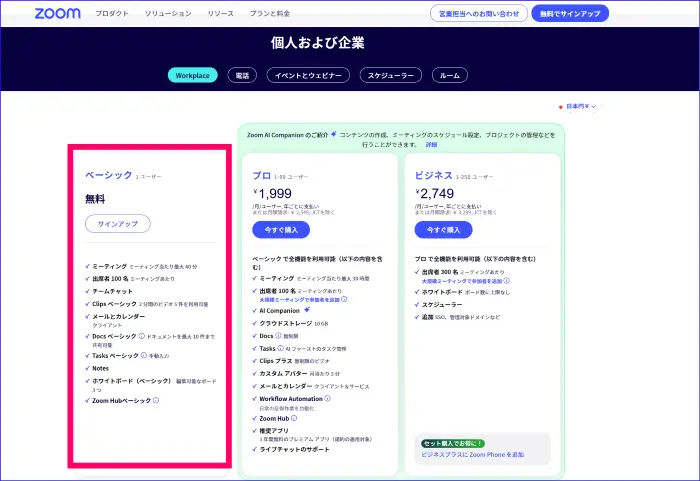The width and height of the screenshot is (700, 481).
Task: Click info icon after プロ plan's 大規模ミーティング link
Action: click(x=344, y=299)
